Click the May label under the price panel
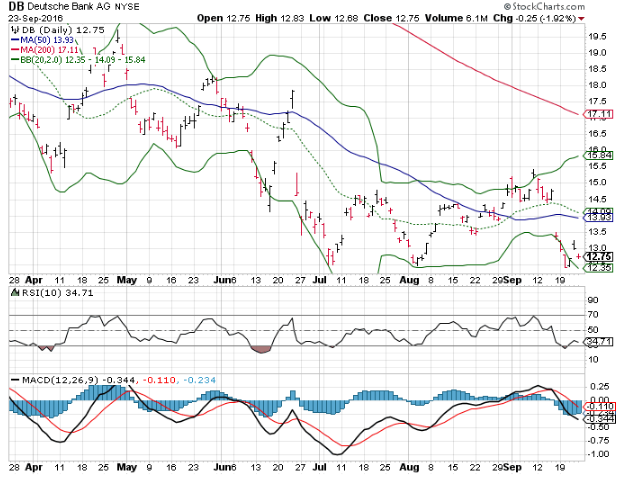622x477 pixels. pyautogui.click(x=127, y=280)
